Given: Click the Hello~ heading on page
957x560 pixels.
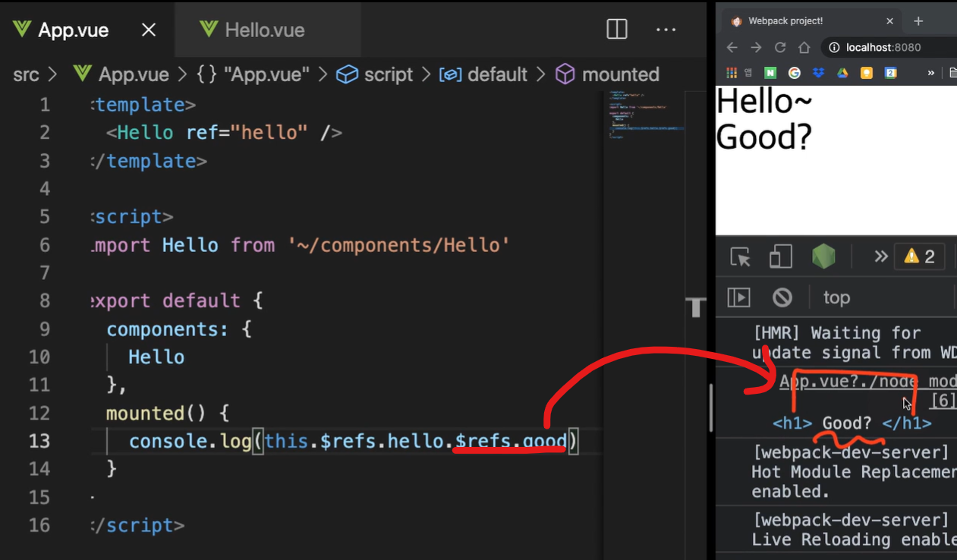Looking at the screenshot, I should (x=764, y=101).
